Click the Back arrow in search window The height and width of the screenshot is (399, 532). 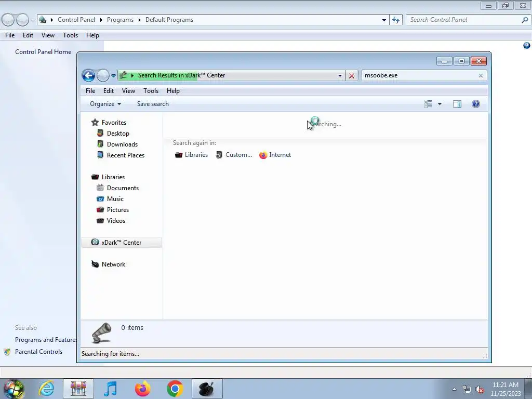(x=88, y=75)
